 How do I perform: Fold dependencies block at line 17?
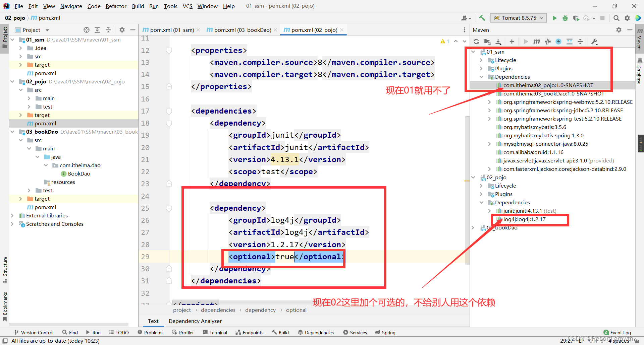(169, 111)
